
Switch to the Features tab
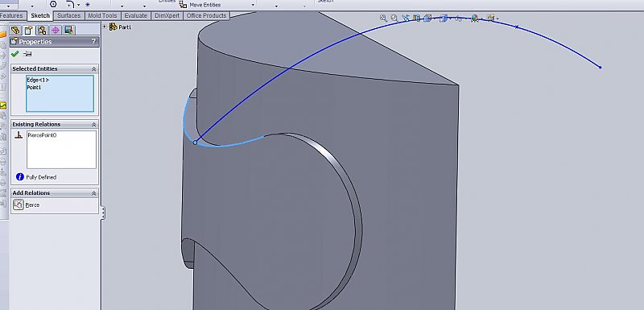point(13,15)
